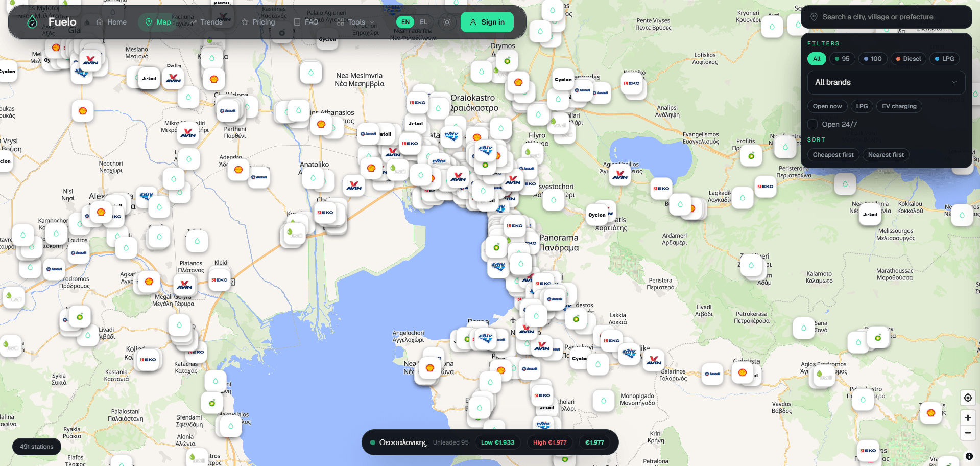980x466 pixels.
Task: Select the Cyclon station marker near Hortiatis
Action: 597,215
